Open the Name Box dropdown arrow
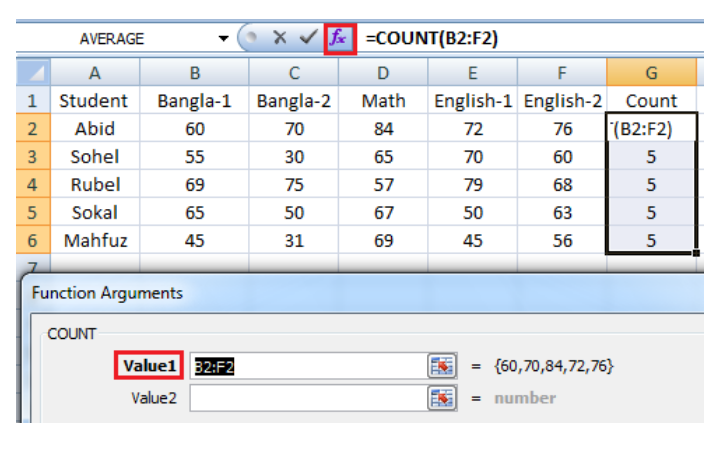The image size is (720, 464). click(223, 39)
